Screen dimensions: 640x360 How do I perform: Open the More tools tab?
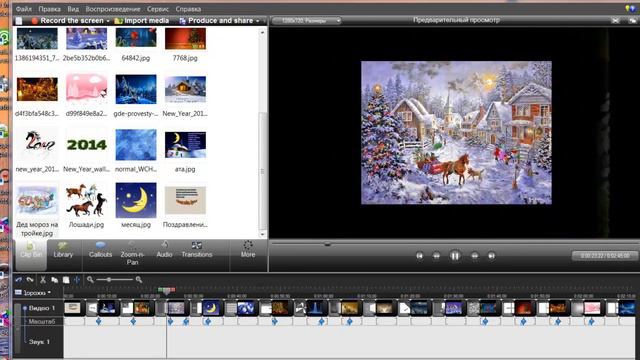[248, 250]
